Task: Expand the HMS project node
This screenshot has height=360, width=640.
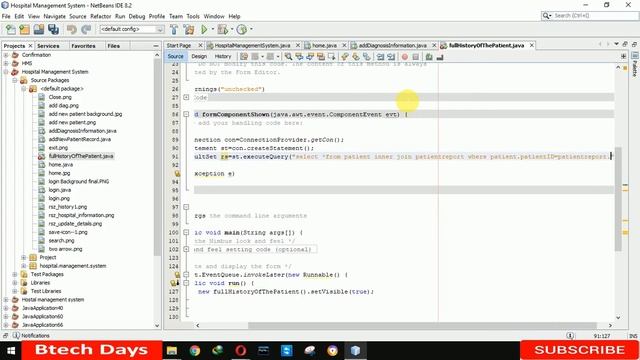Action: point(6,63)
